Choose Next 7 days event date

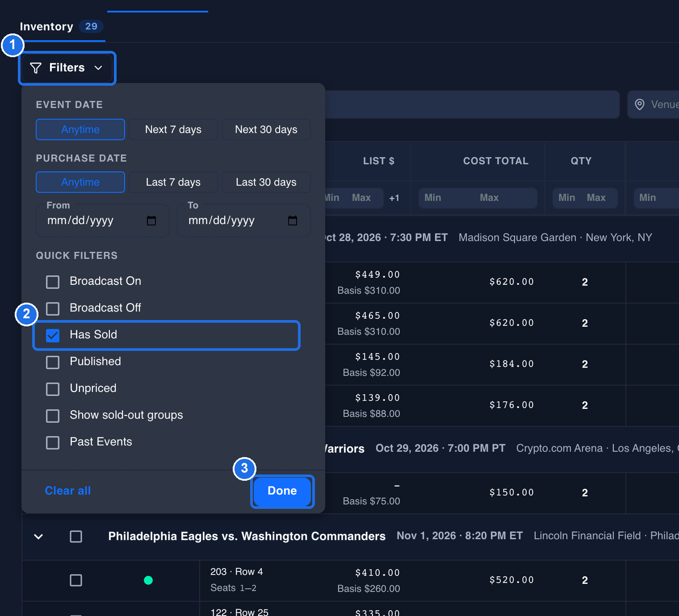pyautogui.click(x=173, y=129)
